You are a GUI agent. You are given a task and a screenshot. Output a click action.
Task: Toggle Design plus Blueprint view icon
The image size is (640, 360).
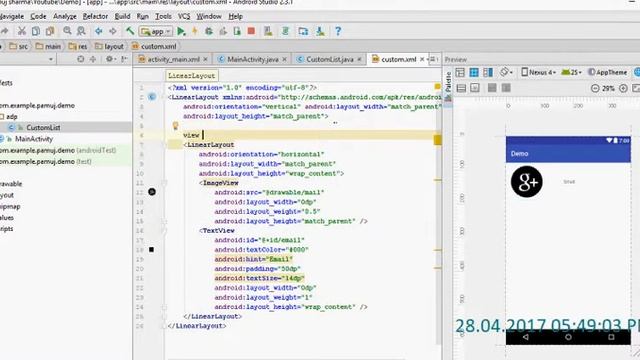[488, 73]
